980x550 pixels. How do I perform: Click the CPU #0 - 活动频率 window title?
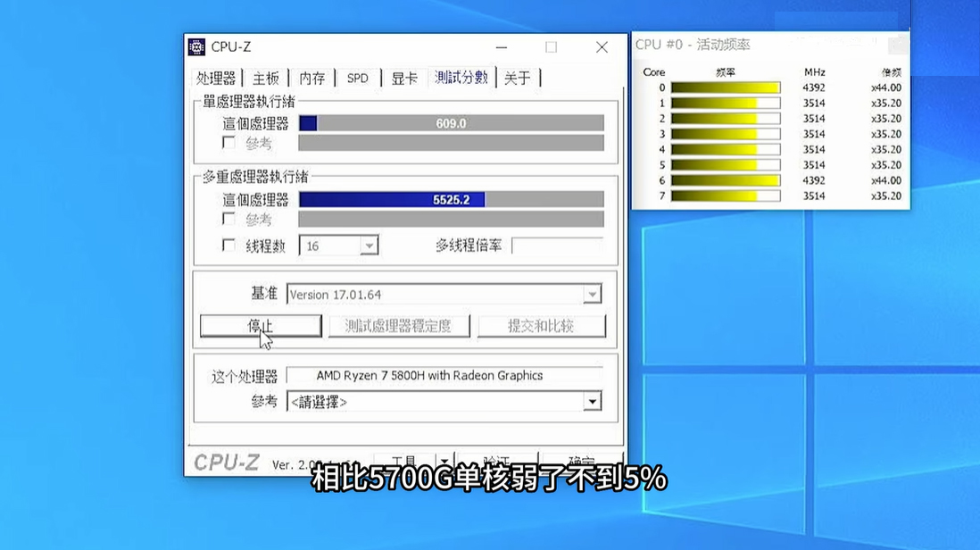coord(693,45)
